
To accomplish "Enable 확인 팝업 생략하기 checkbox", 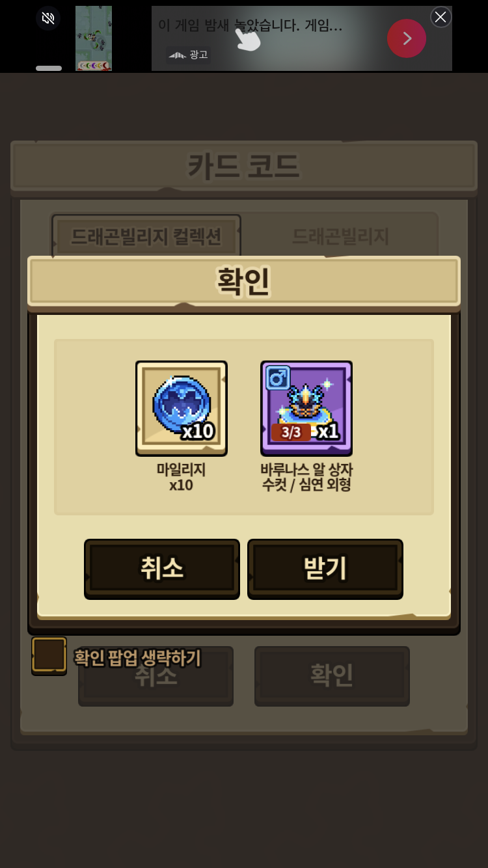I will click(x=49, y=655).
